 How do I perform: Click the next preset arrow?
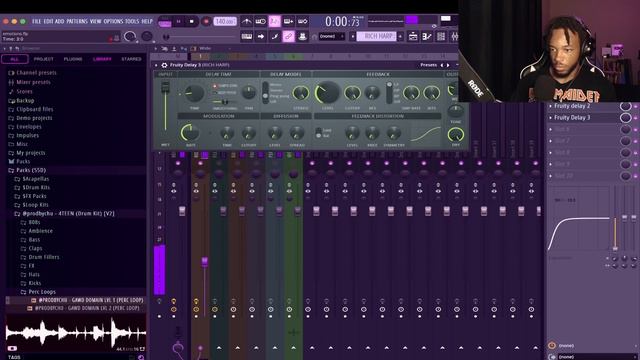tap(448, 65)
